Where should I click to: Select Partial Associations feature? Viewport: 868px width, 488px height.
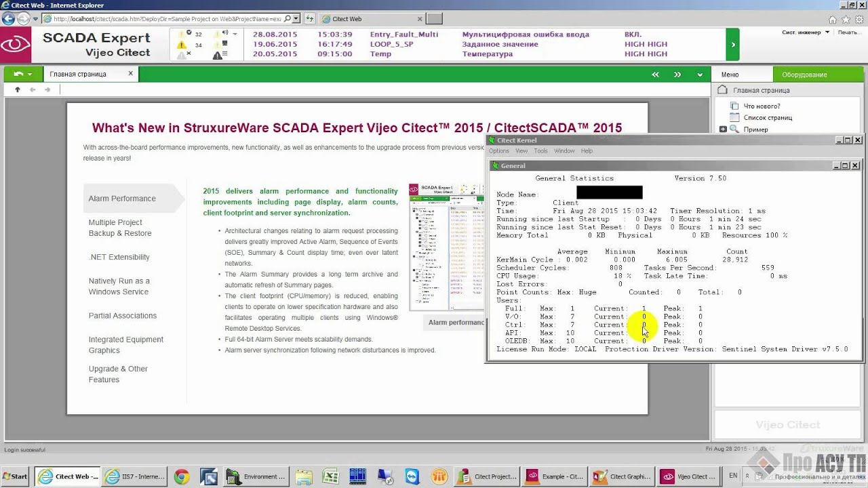pos(122,316)
